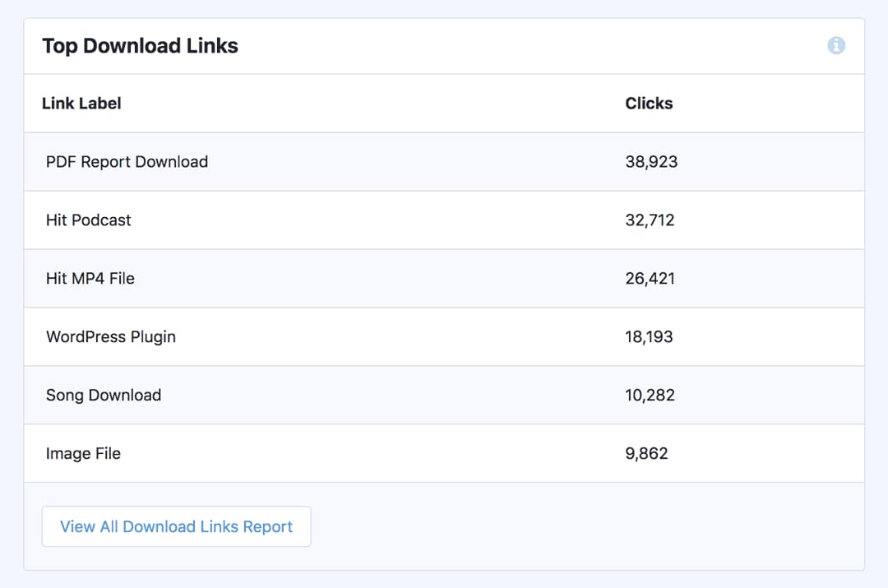888x588 pixels.
Task: Click the Top Download Links panel title
Action: pos(139,45)
